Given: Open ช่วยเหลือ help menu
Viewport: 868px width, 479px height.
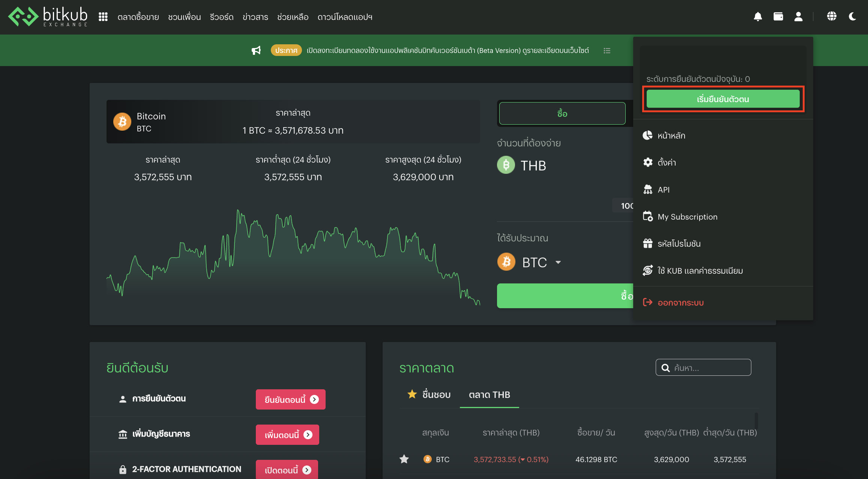Looking at the screenshot, I should [x=293, y=17].
